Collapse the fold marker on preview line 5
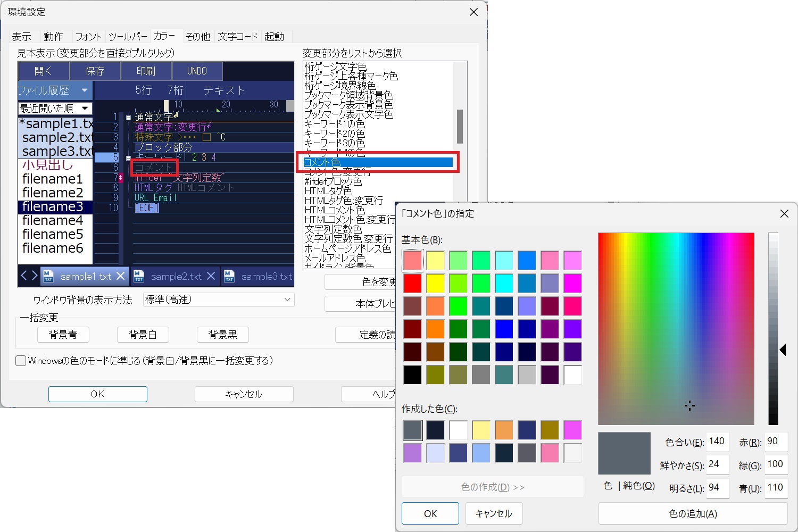The width and height of the screenshot is (798, 532). point(128,158)
